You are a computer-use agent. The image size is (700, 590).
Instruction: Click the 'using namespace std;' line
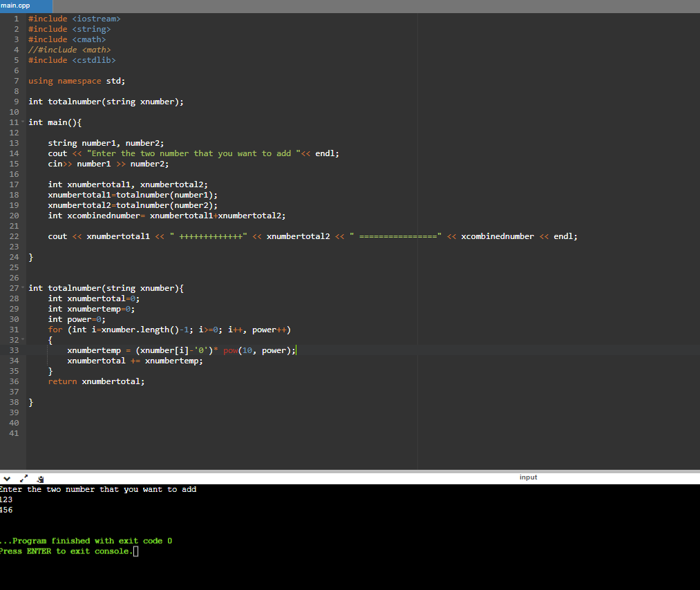tap(77, 81)
